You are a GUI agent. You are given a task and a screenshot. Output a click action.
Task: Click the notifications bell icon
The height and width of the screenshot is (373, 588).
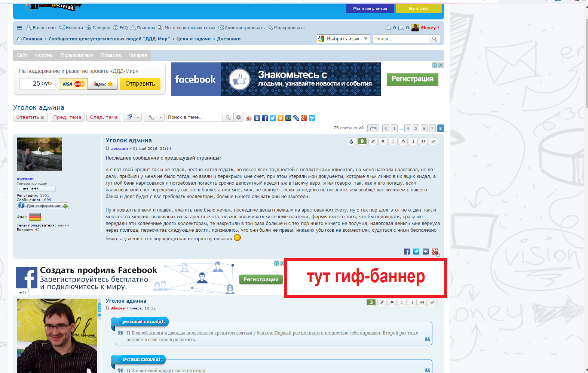tap(388, 28)
